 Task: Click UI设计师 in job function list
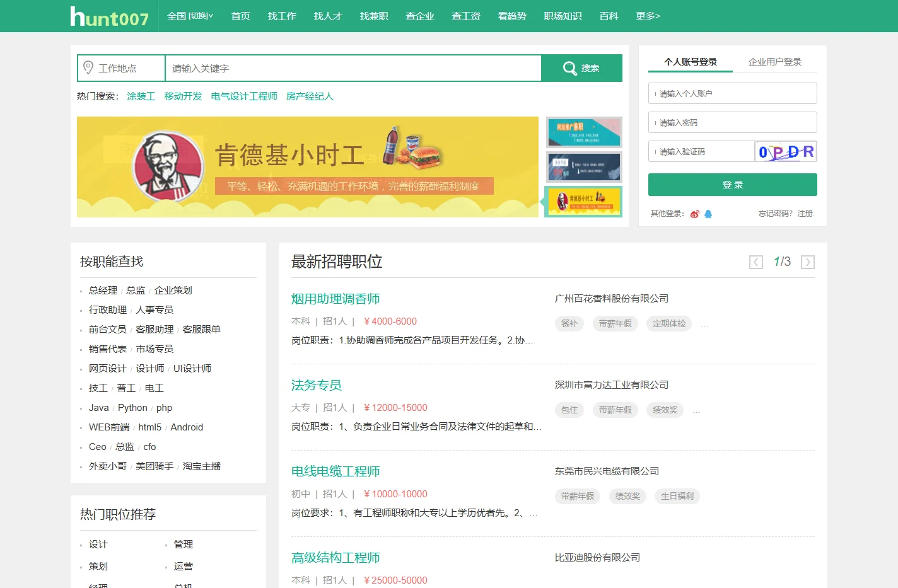pyautogui.click(x=192, y=369)
